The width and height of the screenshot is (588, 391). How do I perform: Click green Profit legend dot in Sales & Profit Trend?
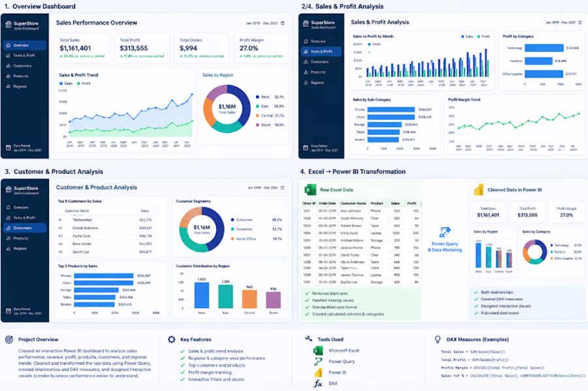79,84
